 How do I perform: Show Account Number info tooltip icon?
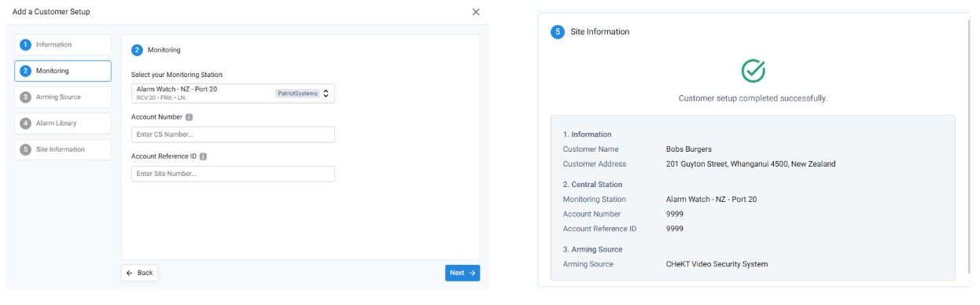point(190,117)
